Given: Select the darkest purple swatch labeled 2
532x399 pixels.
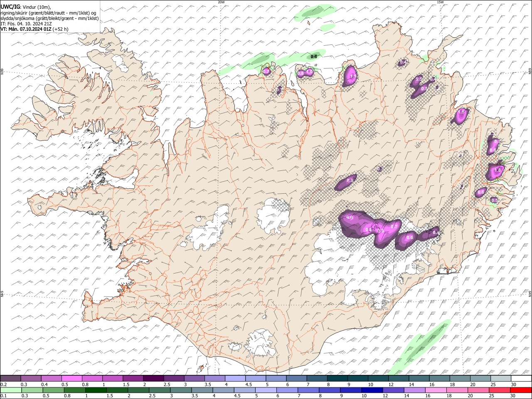Looking at the screenshot, I should point(153,379).
